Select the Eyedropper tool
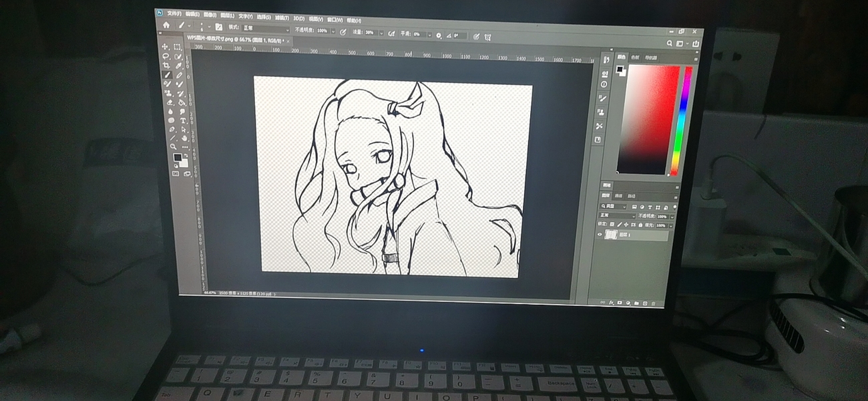Screen dimensions: 868x401 point(178,65)
